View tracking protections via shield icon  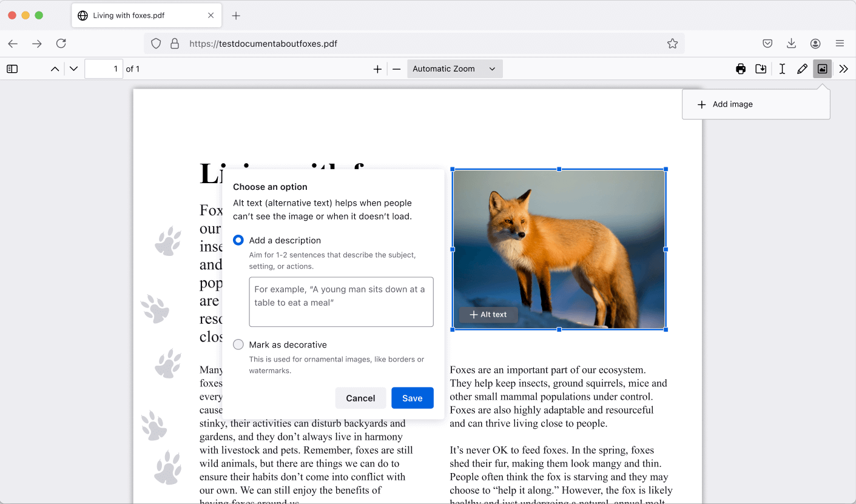click(x=156, y=44)
